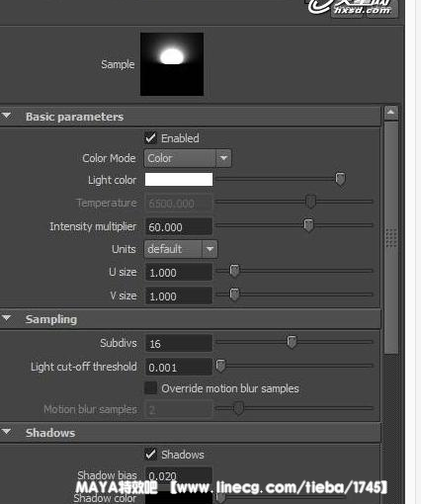This screenshot has width=421, height=504.
Task: Click the Subdivs field showing 16
Action: coord(179,343)
